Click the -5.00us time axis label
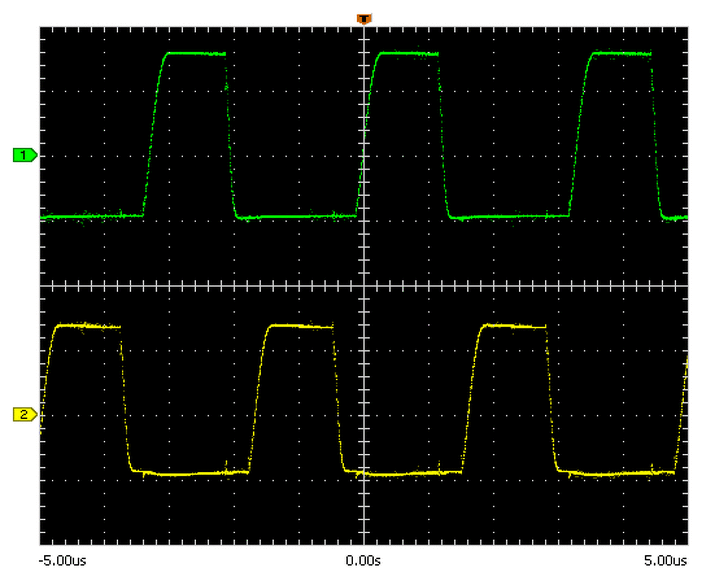This screenshot has height=572, width=728. (x=62, y=561)
